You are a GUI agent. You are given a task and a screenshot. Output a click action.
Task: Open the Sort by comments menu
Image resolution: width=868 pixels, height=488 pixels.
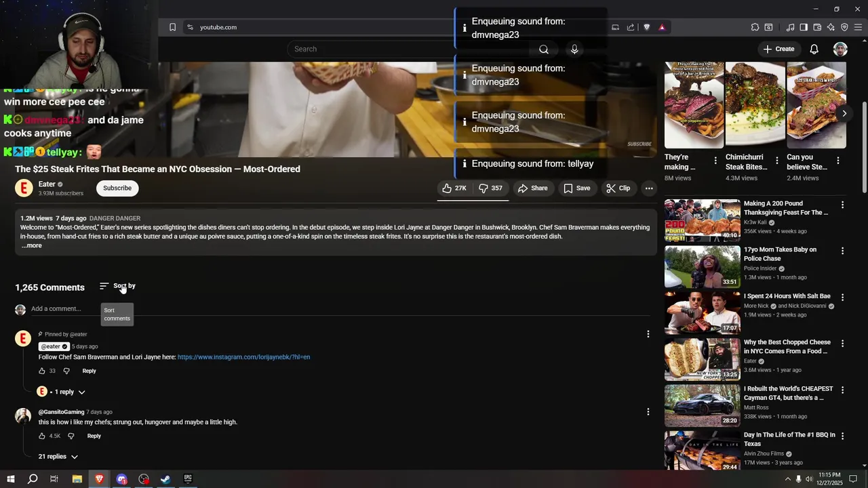pyautogui.click(x=117, y=286)
